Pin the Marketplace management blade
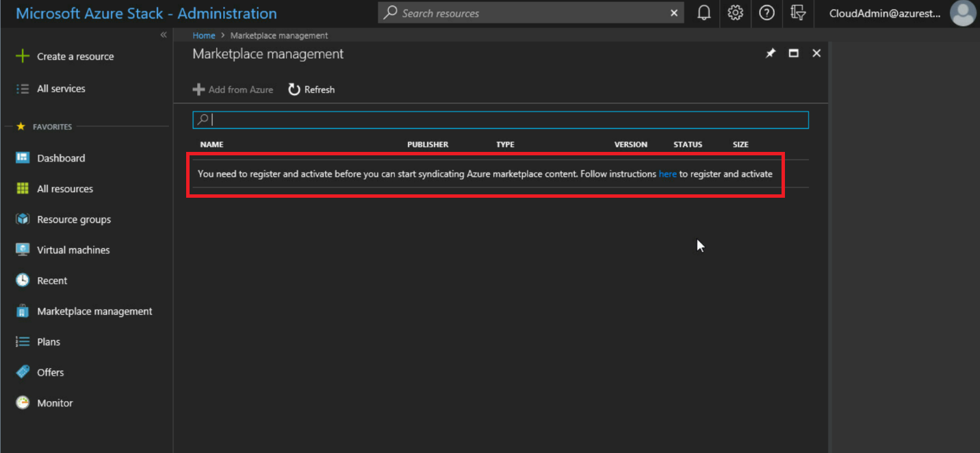This screenshot has height=453, width=980. point(771,53)
